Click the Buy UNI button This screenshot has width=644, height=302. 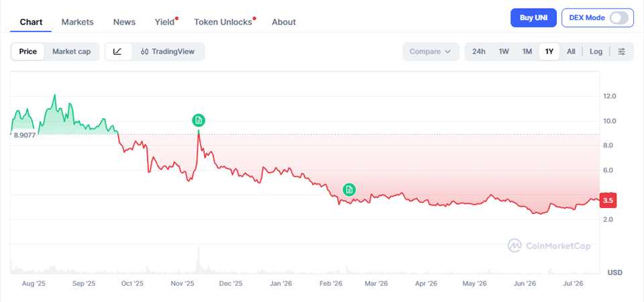click(x=533, y=17)
